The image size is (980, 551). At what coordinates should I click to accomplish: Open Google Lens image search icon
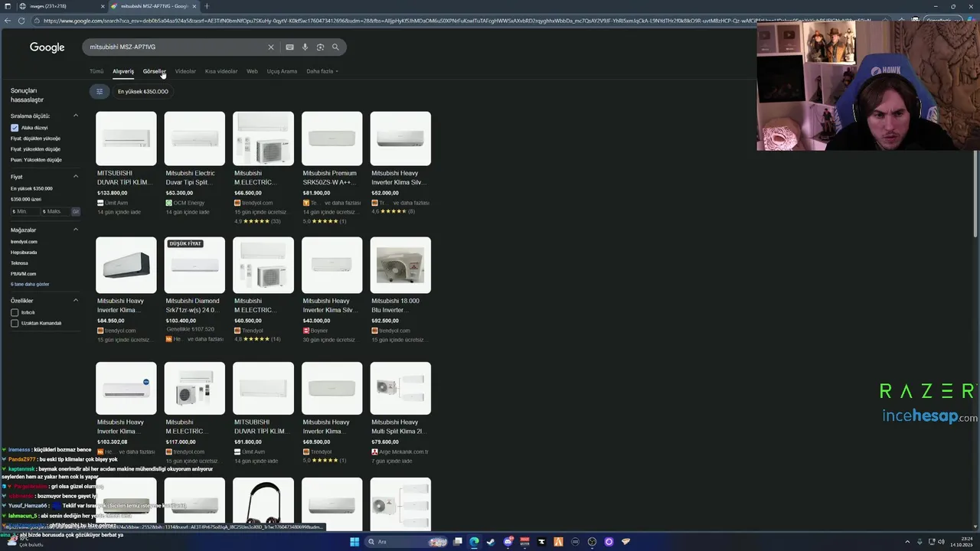click(x=320, y=47)
